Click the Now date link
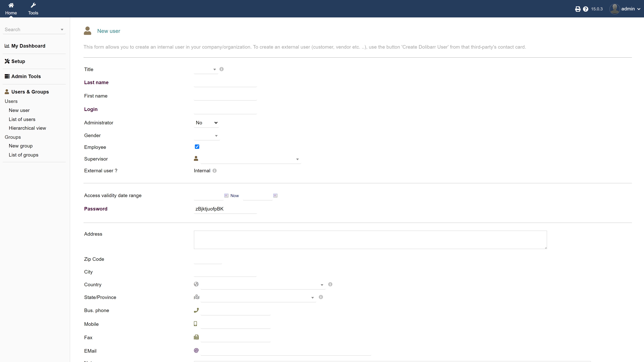This screenshot has width=644, height=362. (x=234, y=196)
